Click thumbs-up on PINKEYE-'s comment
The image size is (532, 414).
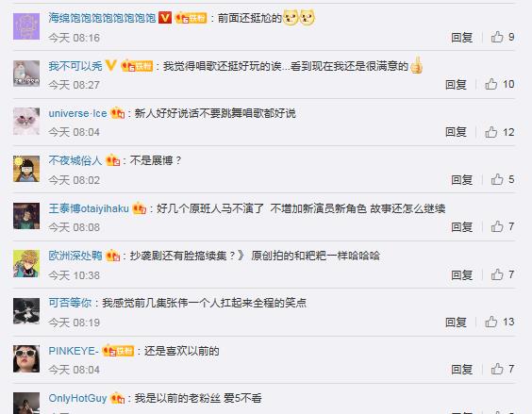click(x=497, y=369)
